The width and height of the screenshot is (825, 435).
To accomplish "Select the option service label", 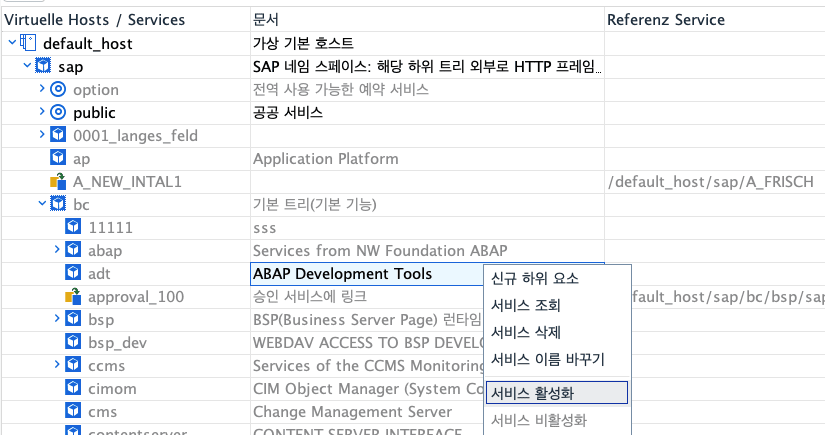I will click(x=96, y=90).
